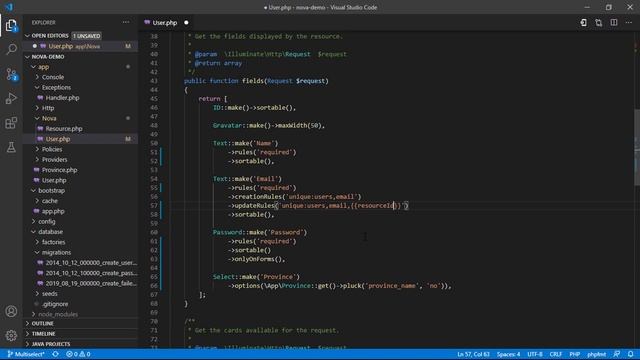Open the Testing flask view
This screenshot has height=360, width=640.
[11, 147]
